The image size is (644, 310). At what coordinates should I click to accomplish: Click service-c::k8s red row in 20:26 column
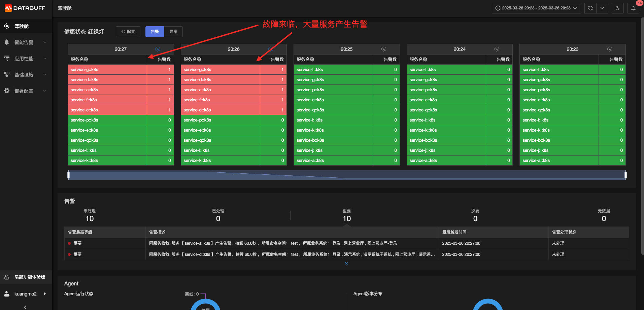click(234, 110)
